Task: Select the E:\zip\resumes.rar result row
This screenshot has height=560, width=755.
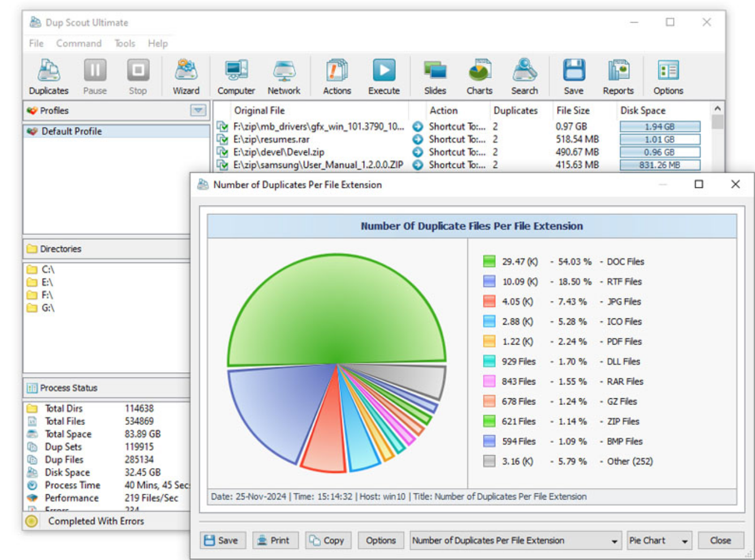Action: 271,139
